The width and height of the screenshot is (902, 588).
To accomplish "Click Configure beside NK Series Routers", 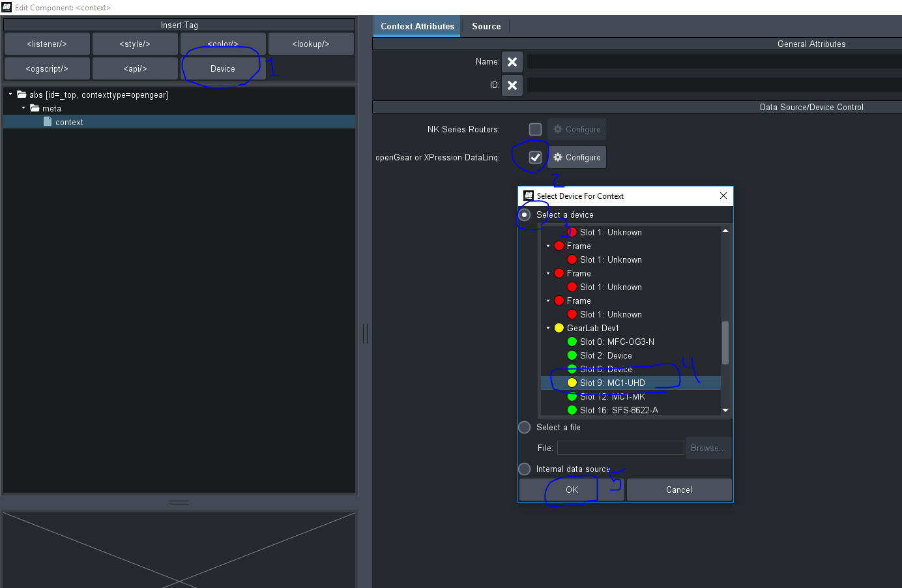I will [577, 129].
